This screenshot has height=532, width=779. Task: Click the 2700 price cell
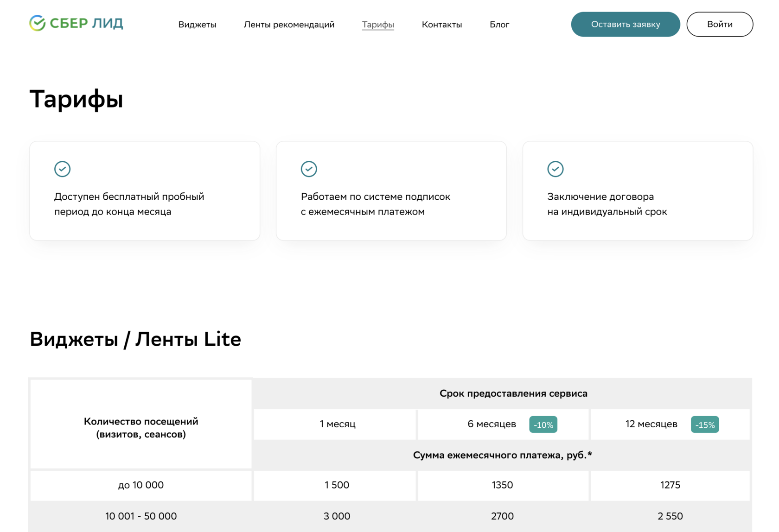click(503, 516)
